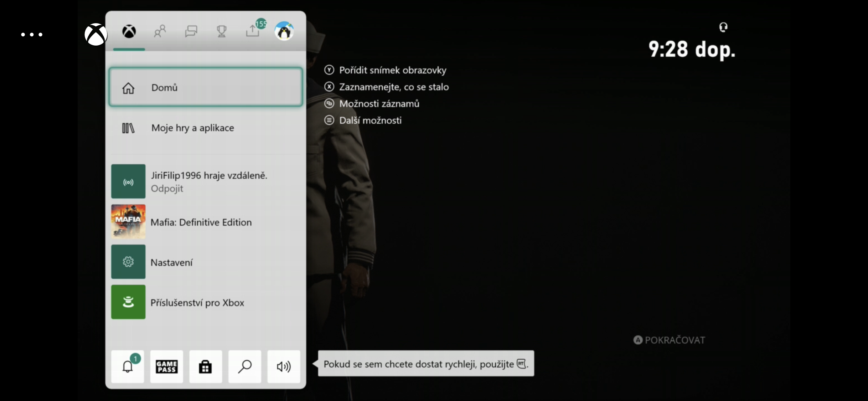Open notifications bell icon

point(128,366)
